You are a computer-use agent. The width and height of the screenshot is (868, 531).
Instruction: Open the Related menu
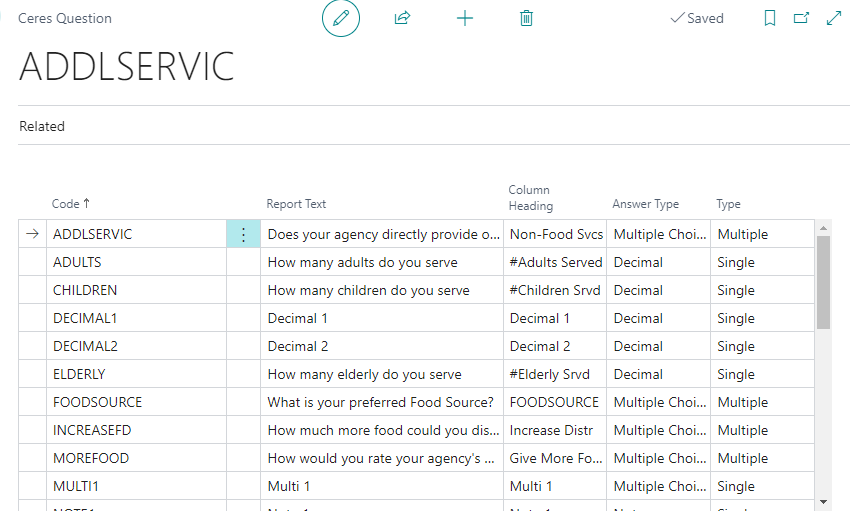[42, 127]
